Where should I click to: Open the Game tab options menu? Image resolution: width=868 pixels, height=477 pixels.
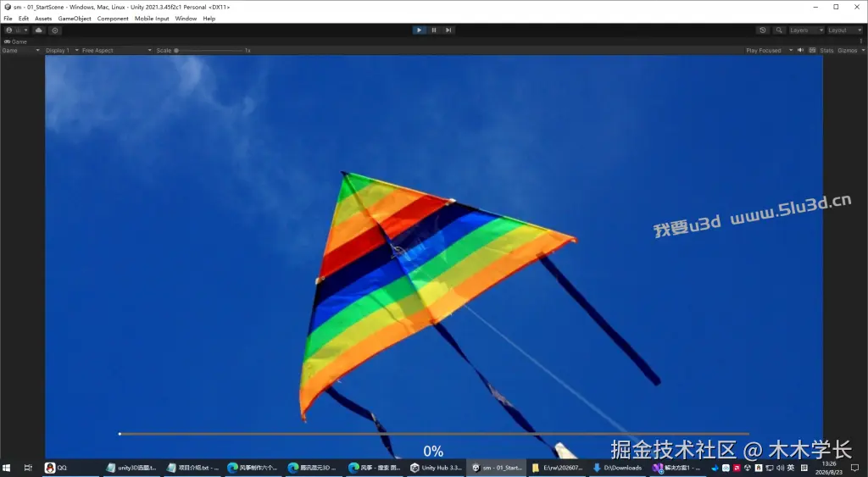pos(861,42)
